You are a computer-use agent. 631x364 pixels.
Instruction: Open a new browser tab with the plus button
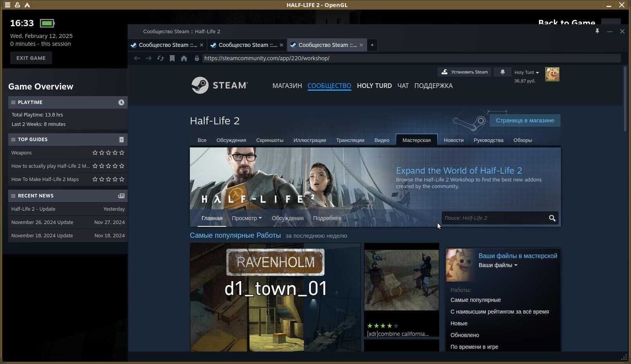[x=372, y=45]
